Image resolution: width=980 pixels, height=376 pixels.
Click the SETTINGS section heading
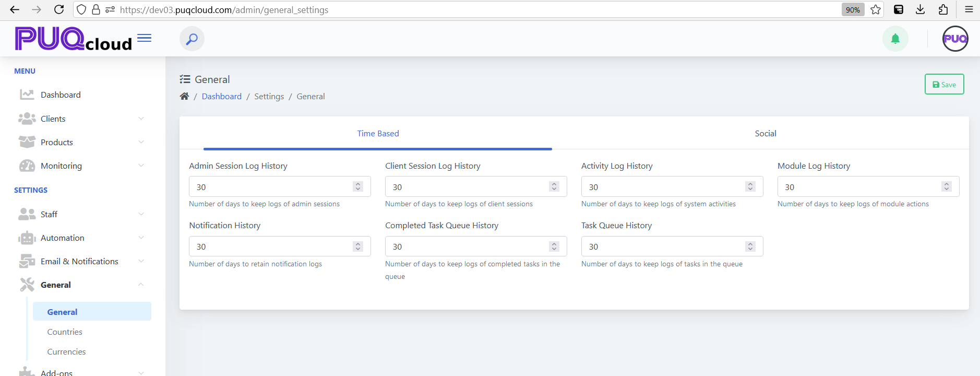[31, 190]
